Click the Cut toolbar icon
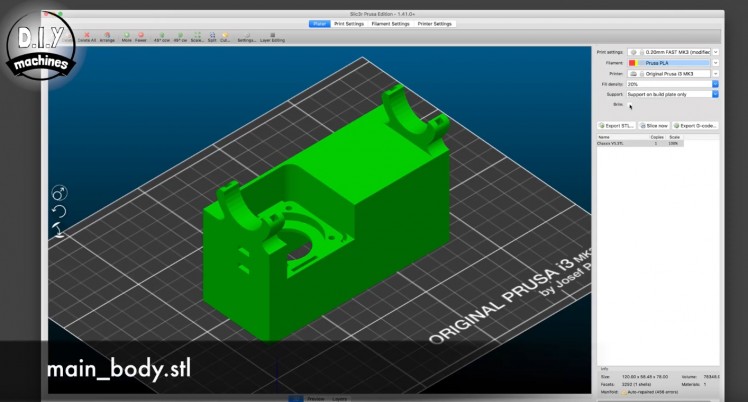The width and height of the screenshot is (748, 402). coord(225,36)
